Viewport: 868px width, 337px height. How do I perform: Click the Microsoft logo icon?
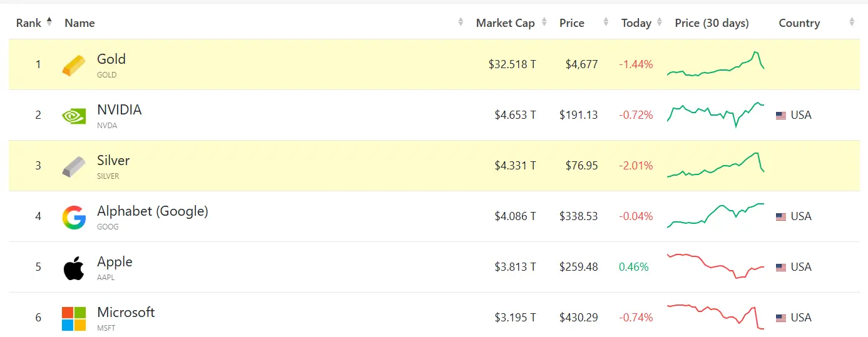tap(74, 318)
